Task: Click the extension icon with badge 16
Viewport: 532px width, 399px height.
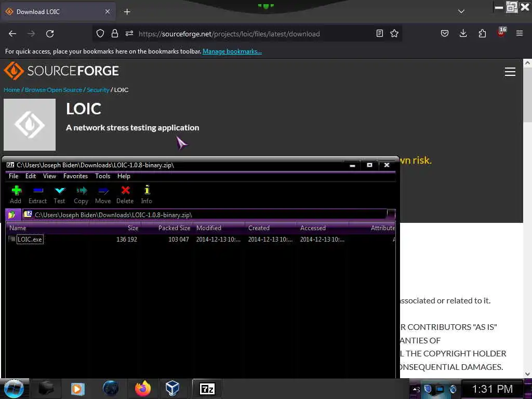Action: point(501,33)
